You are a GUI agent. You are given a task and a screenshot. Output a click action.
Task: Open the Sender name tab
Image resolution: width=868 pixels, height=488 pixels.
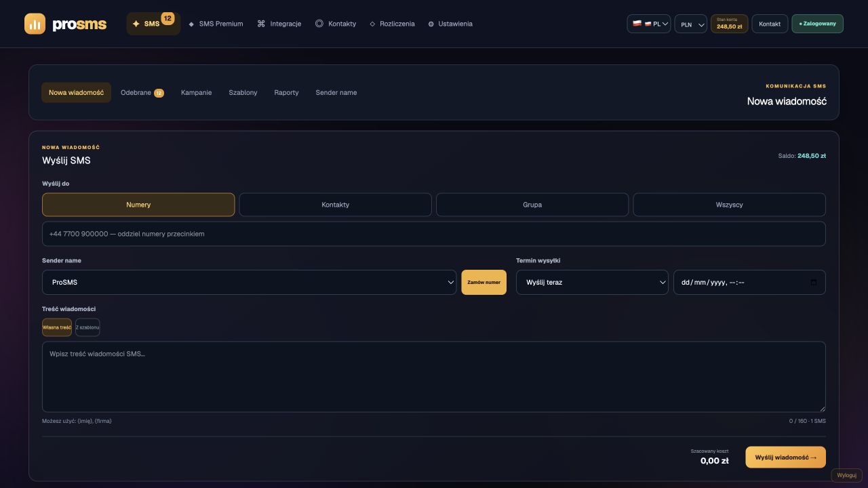pos(336,93)
